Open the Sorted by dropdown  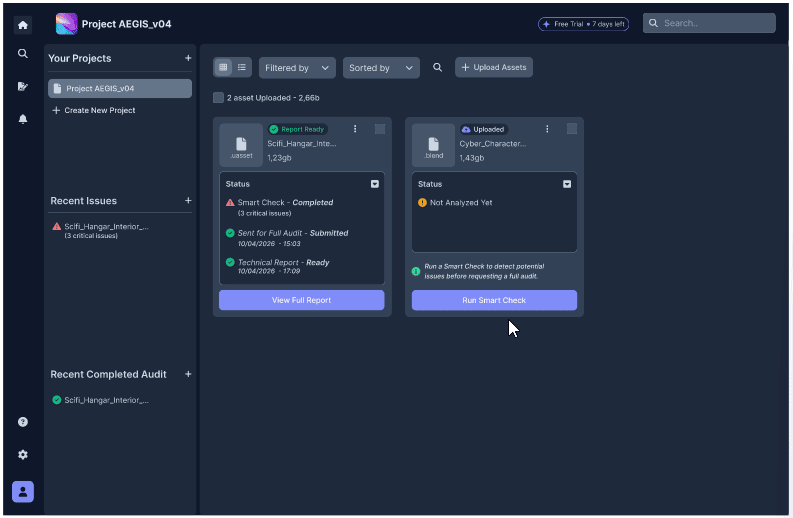[x=381, y=68]
